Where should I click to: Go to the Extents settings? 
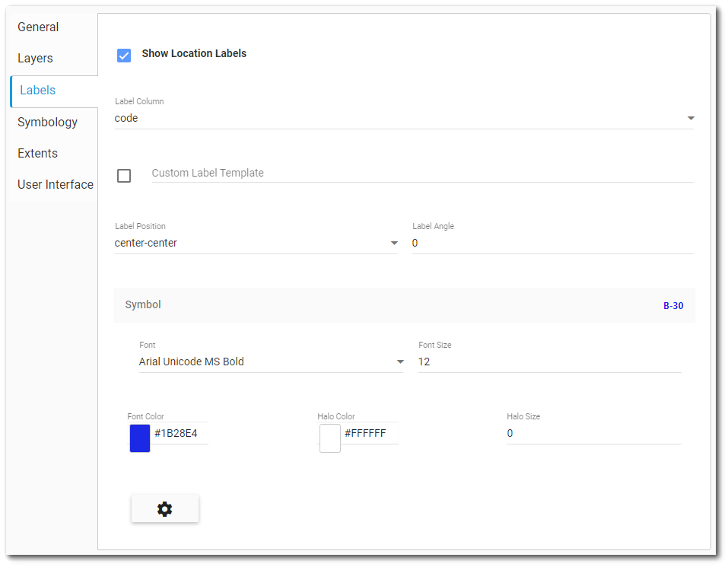37,153
